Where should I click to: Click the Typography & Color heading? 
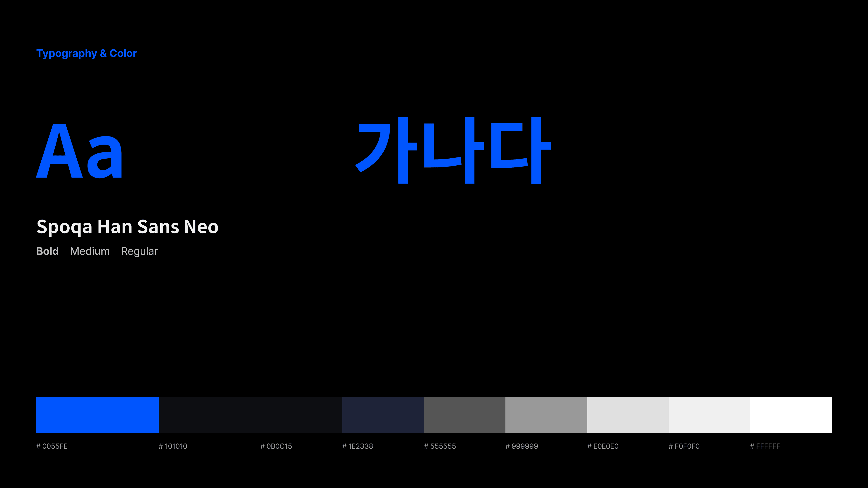click(86, 54)
